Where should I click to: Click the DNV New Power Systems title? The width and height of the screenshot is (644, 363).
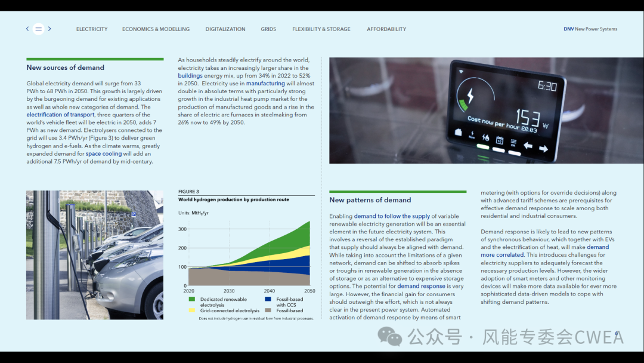click(590, 29)
